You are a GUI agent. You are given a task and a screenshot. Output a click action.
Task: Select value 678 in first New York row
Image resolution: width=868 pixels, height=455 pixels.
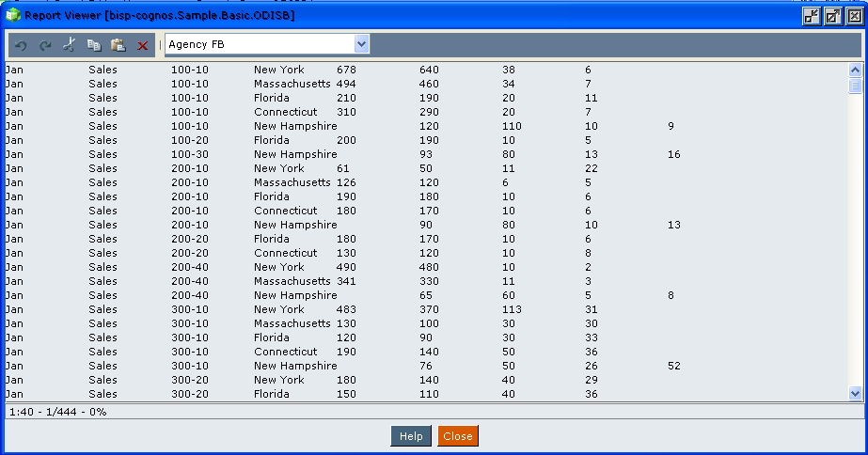point(346,70)
